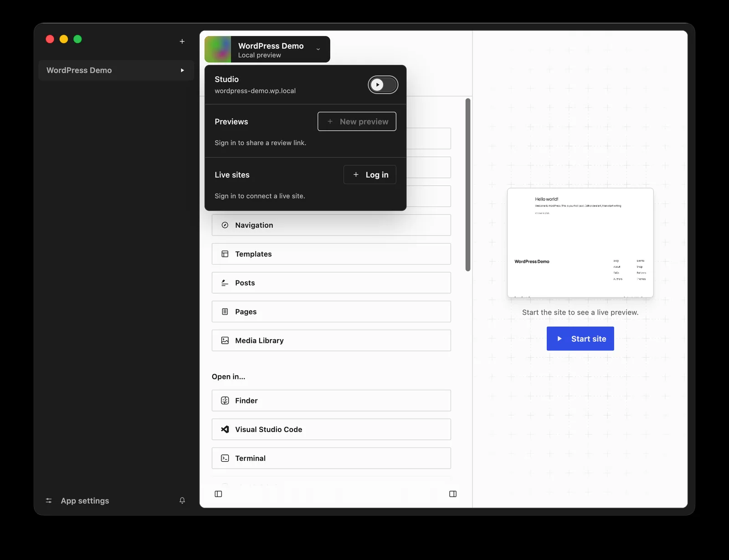The height and width of the screenshot is (560, 729).
Task: Click the Posts row label
Action: 245,283
